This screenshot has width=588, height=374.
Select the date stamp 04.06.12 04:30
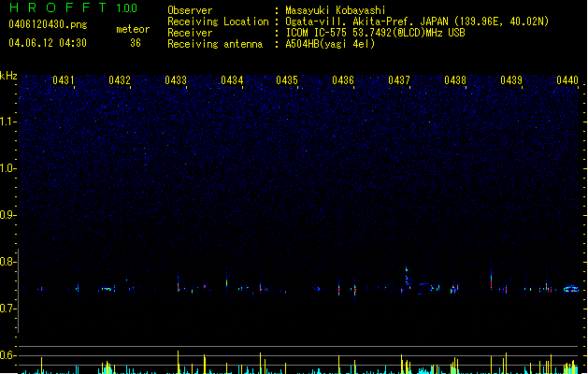[x=48, y=43]
